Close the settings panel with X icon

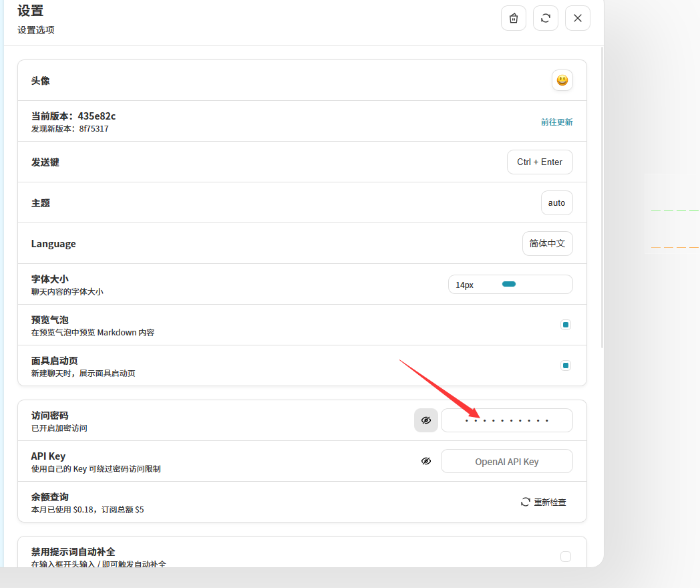click(x=577, y=18)
